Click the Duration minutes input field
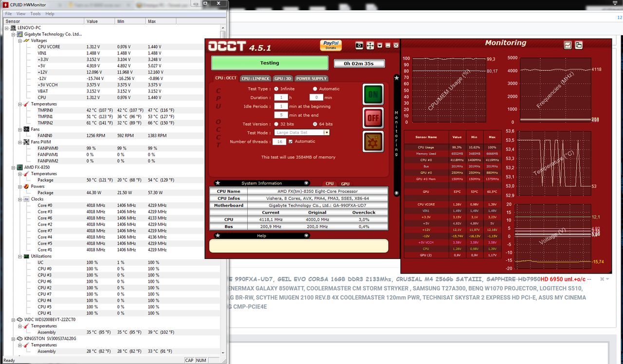This screenshot has width=623, height=364. (316, 97)
